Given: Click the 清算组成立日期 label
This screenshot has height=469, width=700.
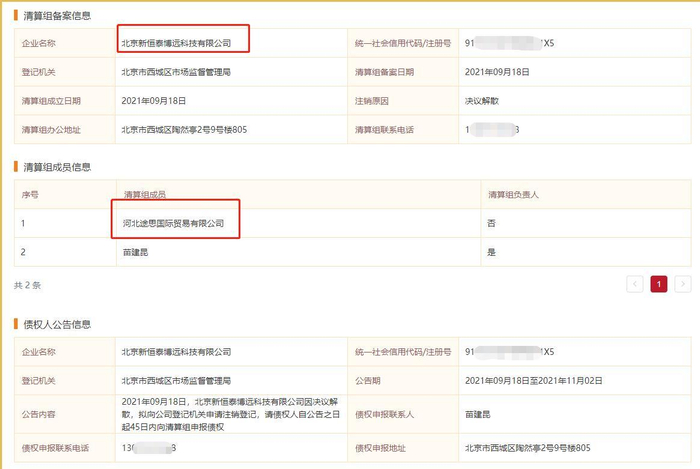Looking at the screenshot, I should (51, 101).
